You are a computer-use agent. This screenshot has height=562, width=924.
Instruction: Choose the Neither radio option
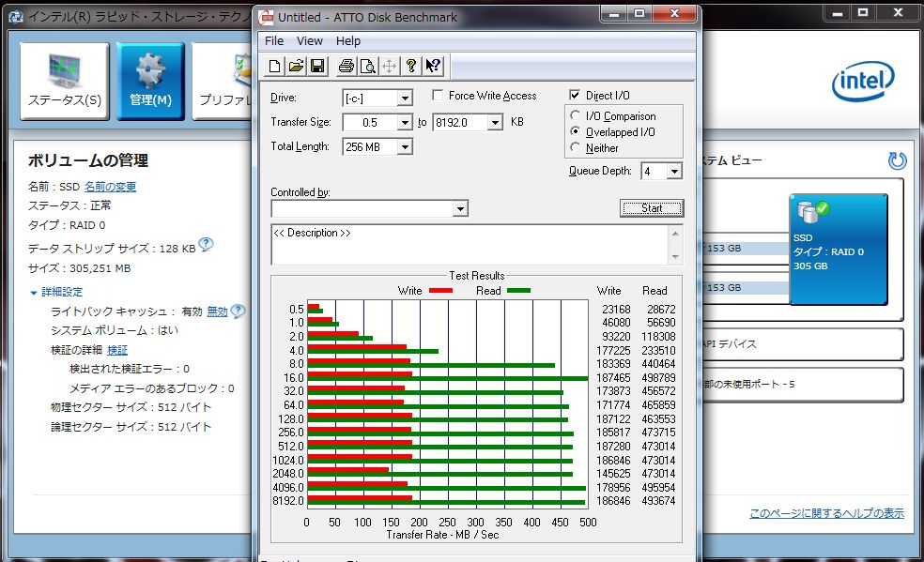point(576,148)
